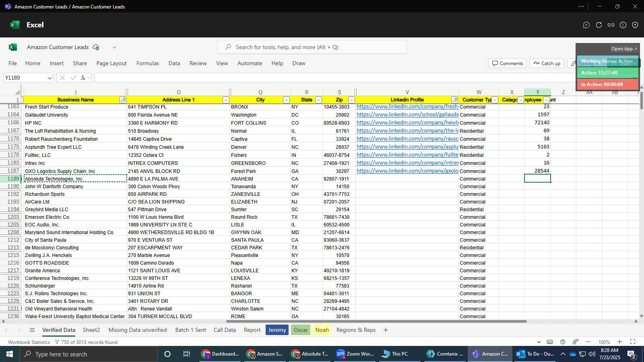Viewport: 644px width, 362px height.
Task: Click the Excel logo beside file name
Action: 13,47
